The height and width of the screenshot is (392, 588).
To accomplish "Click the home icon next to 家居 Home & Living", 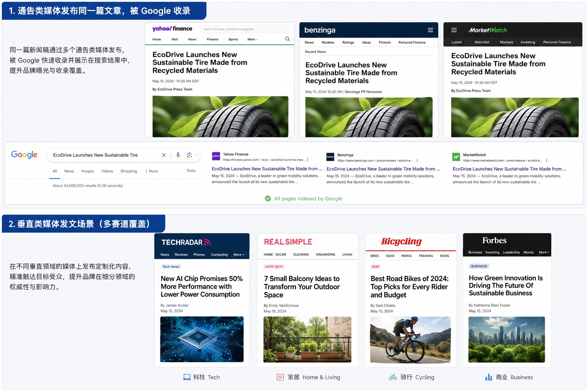I will pyautogui.click(x=280, y=377).
